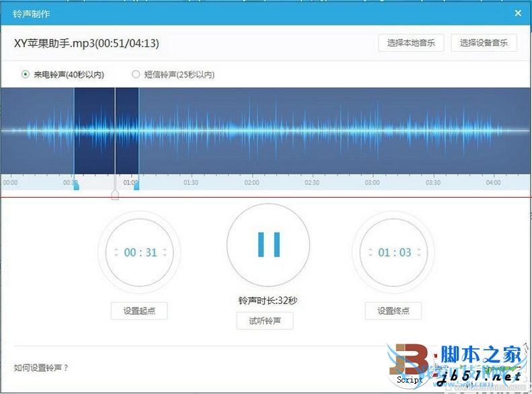Pause ringtone playback with the center button
Screen dimensions: 532x394
click(268, 245)
